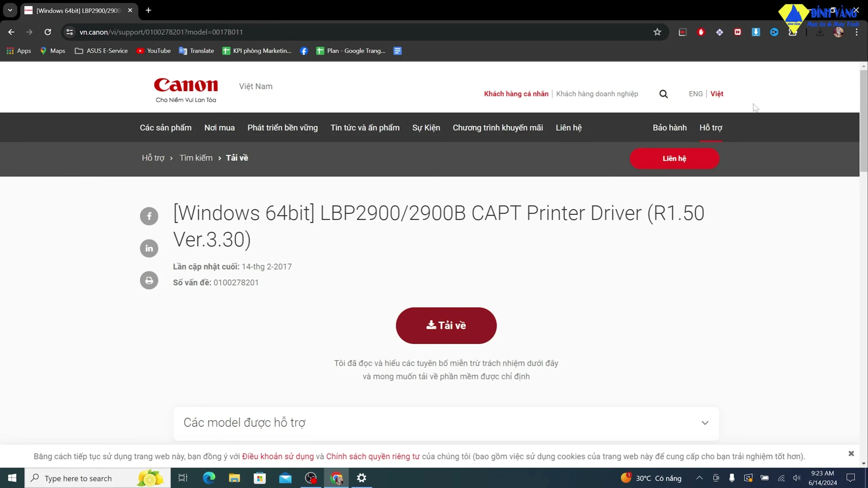Click Tải về download button
The width and height of the screenshot is (868, 488).
(446, 325)
